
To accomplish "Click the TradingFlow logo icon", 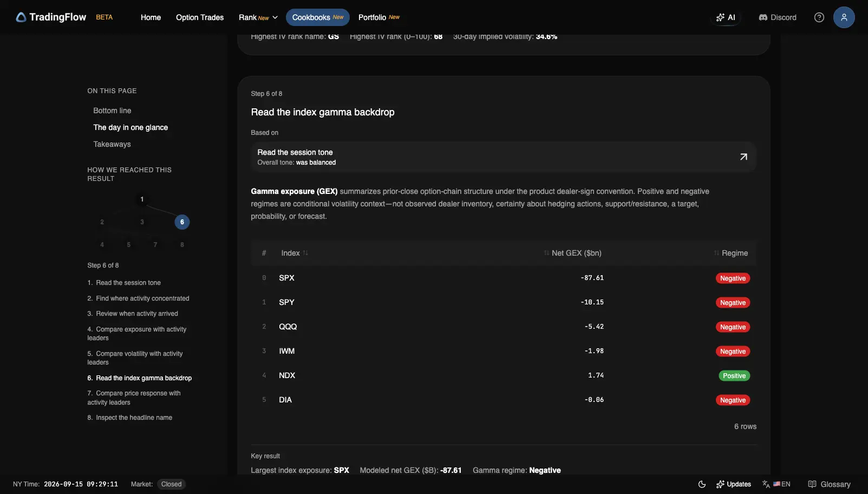I will pos(21,17).
